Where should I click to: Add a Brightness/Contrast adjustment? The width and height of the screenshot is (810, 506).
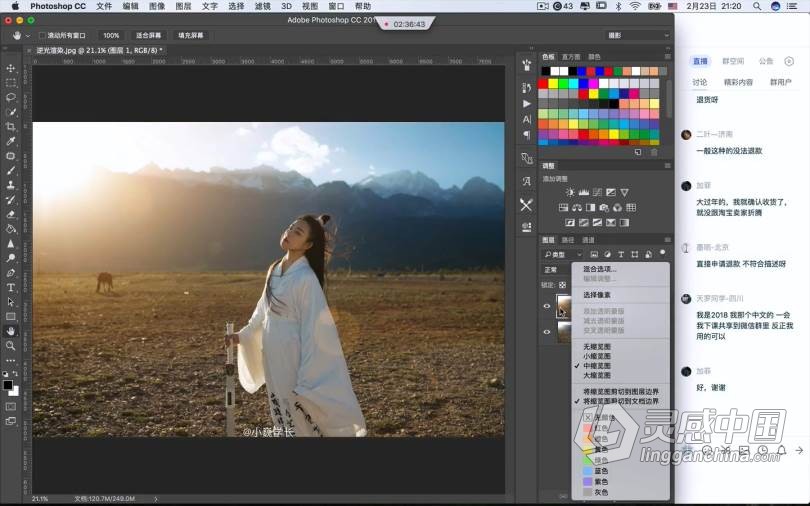[570, 192]
